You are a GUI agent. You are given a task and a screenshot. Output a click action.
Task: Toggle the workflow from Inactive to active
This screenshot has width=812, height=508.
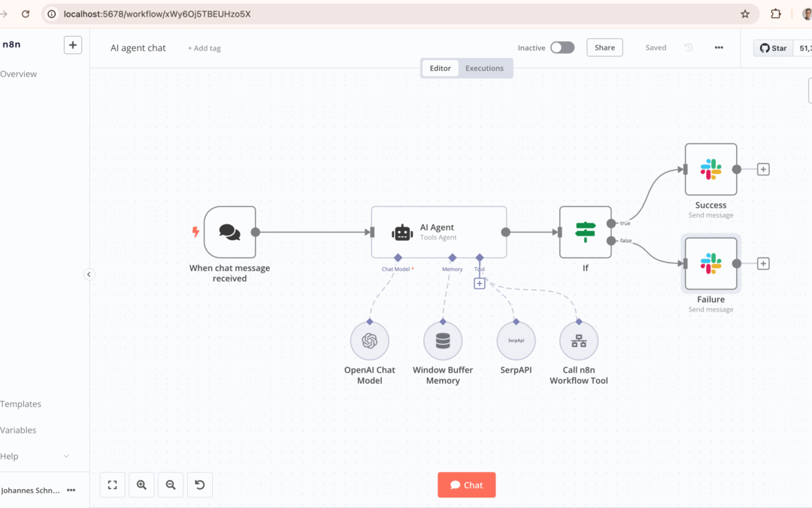pos(562,47)
